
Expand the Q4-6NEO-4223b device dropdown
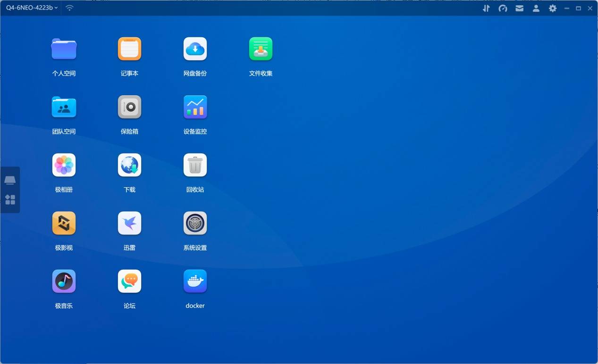pos(32,8)
